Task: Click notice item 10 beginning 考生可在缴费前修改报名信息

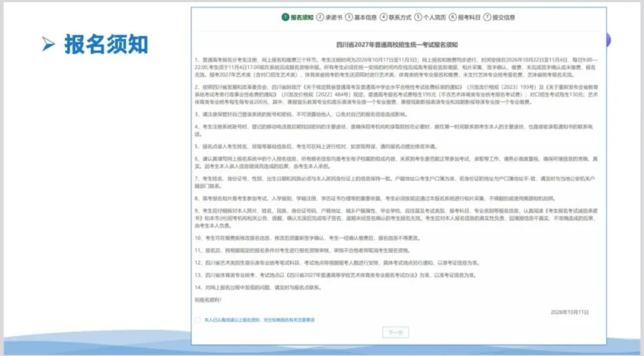Action: pos(308,238)
